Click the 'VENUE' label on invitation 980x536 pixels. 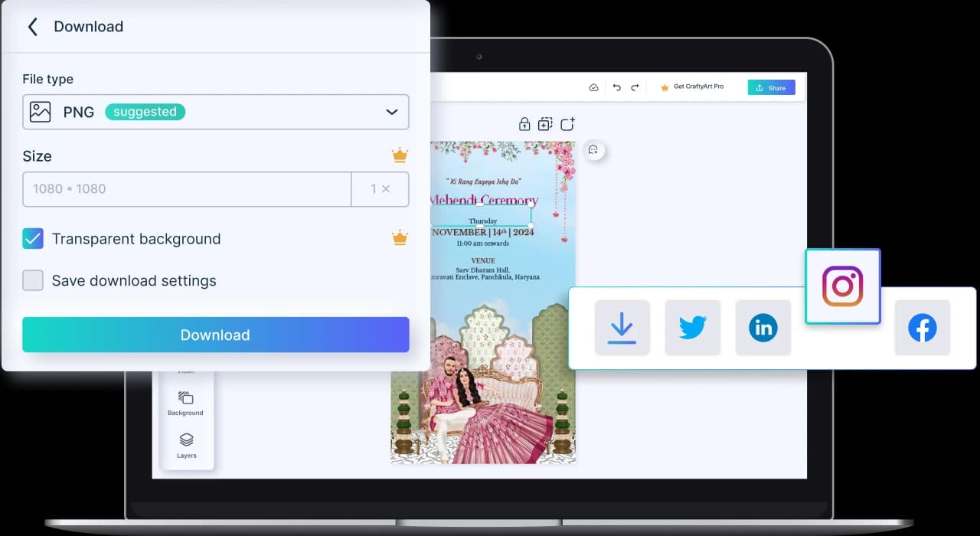482,260
